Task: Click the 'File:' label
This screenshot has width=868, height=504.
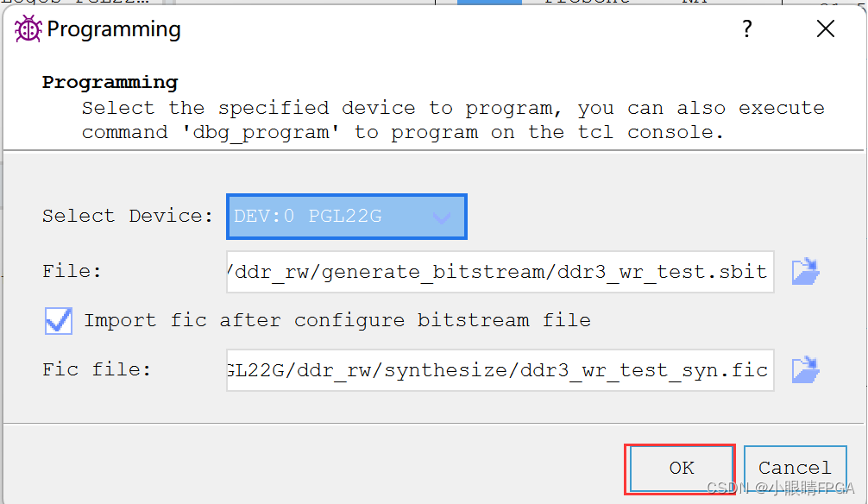Action: pyautogui.click(x=72, y=271)
